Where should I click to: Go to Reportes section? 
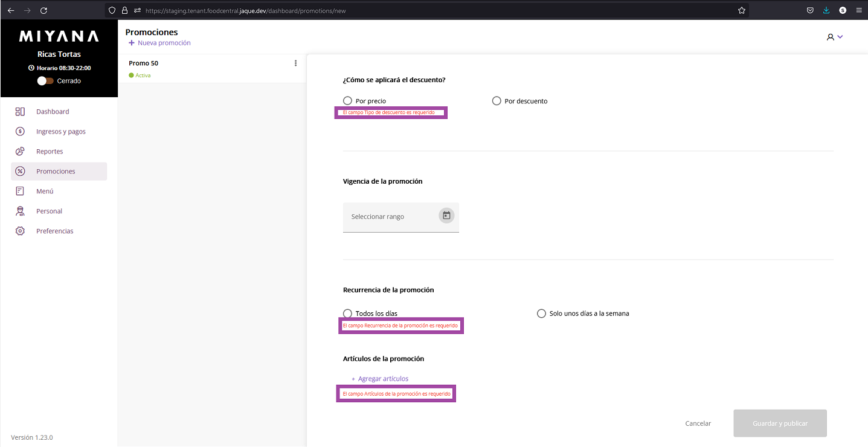[x=59, y=151]
